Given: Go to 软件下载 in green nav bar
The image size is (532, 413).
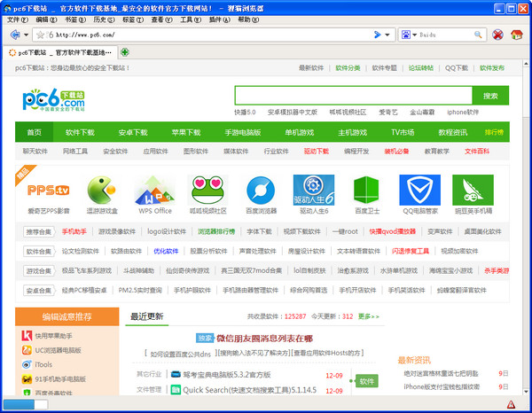Looking at the screenshot, I should click(x=80, y=132).
